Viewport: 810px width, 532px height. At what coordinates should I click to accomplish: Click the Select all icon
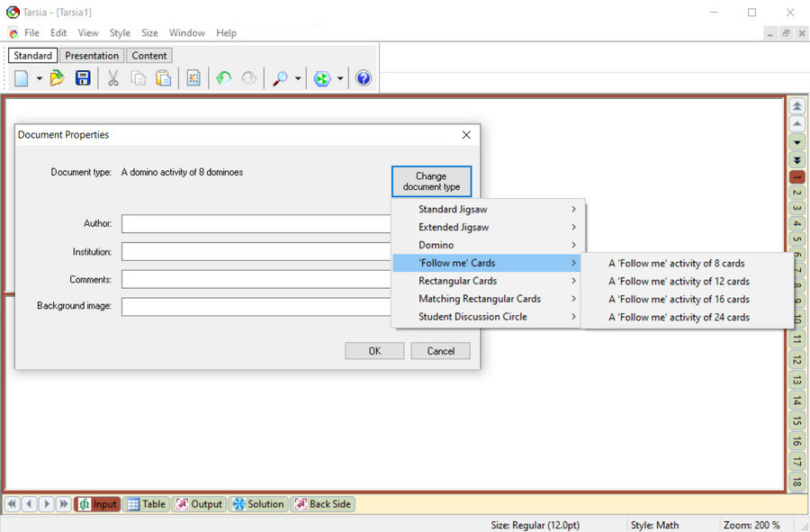[193, 78]
